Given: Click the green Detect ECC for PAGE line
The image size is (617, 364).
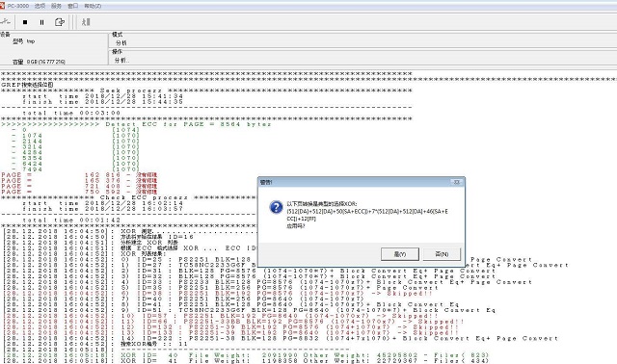Looking at the screenshot, I should [x=136, y=124].
